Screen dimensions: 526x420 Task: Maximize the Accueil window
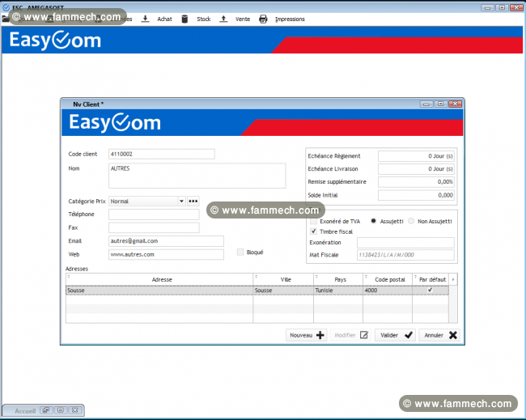[61, 410]
